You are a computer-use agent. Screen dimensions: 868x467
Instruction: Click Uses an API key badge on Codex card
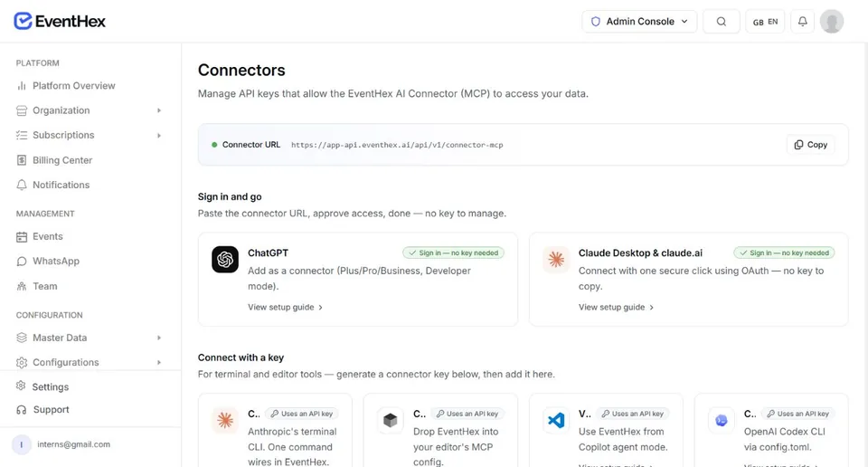point(797,414)
